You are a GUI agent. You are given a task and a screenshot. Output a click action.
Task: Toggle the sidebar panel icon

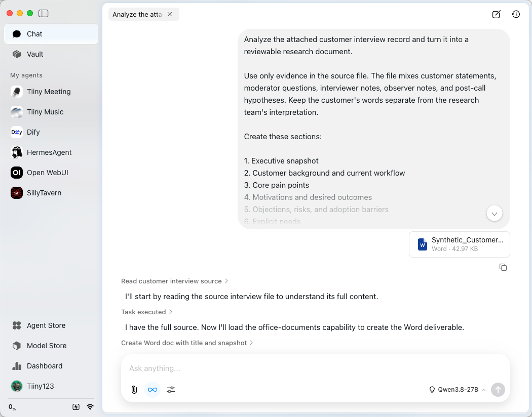tap(43, 13)
